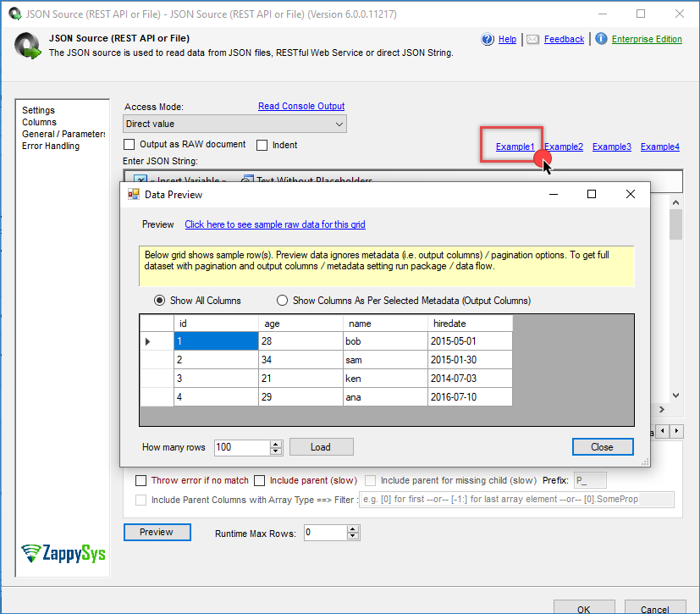Enable Output as RAW document checkbox
700x614 pixels.
130,145
